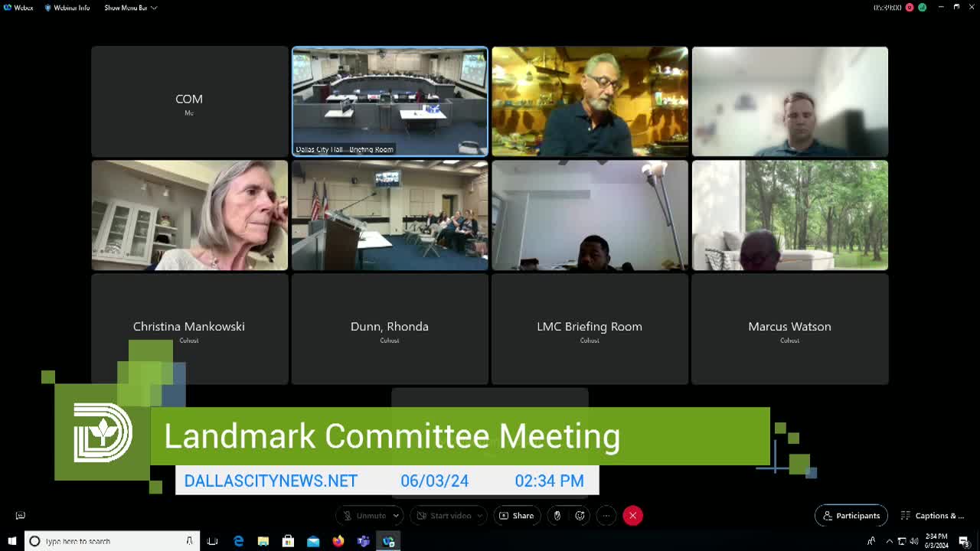The height and width of the screenshot is (551, 980).
Task: Open File Explorer from the taskbar
Action: pos(263,541)
